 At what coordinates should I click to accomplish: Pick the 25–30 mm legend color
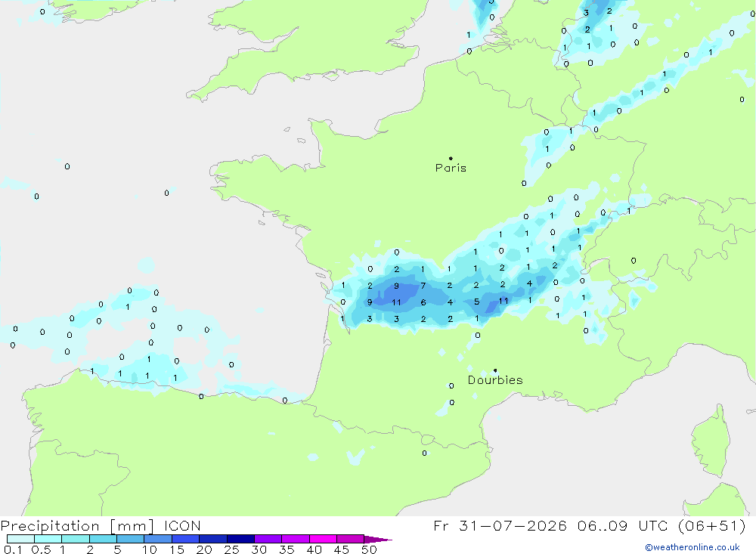pyautogui.click(x=240, y=539)
